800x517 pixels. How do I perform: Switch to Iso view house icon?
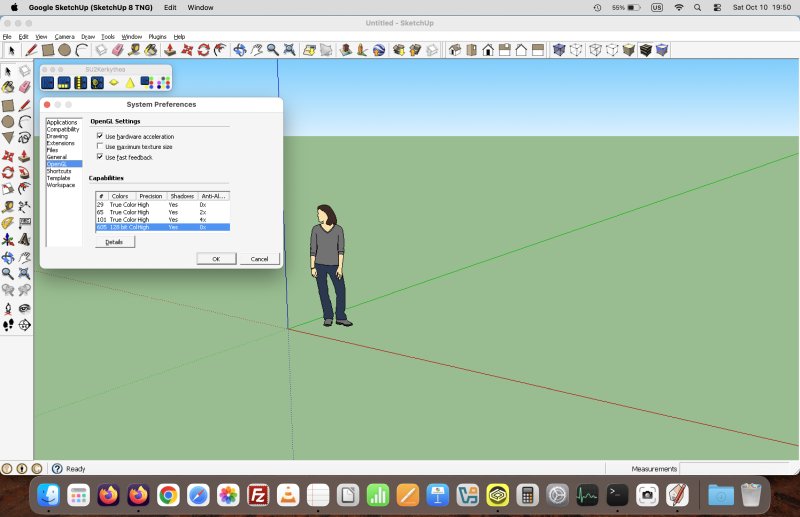point(455,50)
